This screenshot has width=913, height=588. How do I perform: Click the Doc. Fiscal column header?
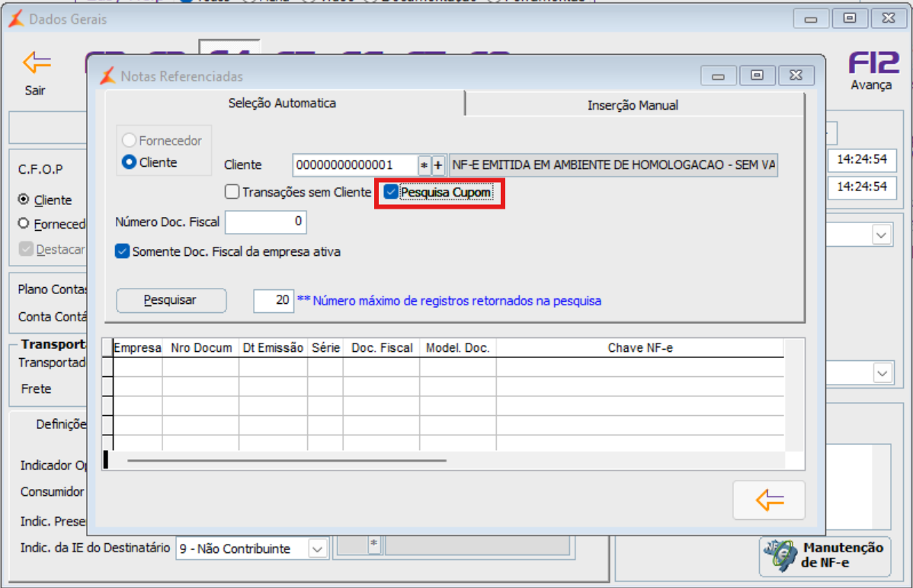[x=381, y=348]
